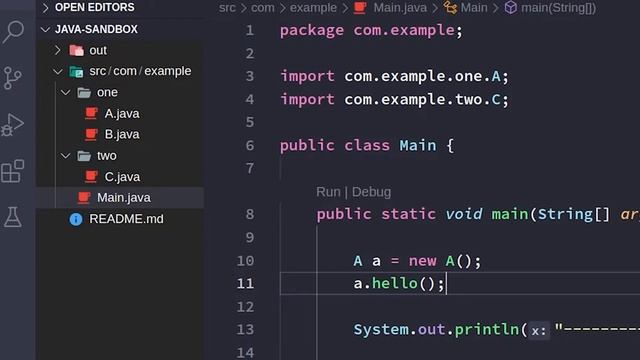Click the README.md info icon
Viewport: 640px width, 360px height.
click(76, 219)
